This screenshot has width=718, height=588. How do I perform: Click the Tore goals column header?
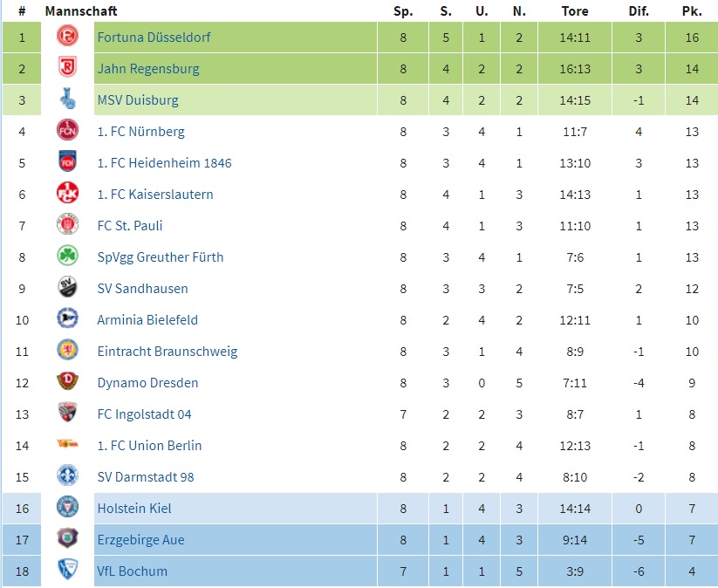(575, 11)
